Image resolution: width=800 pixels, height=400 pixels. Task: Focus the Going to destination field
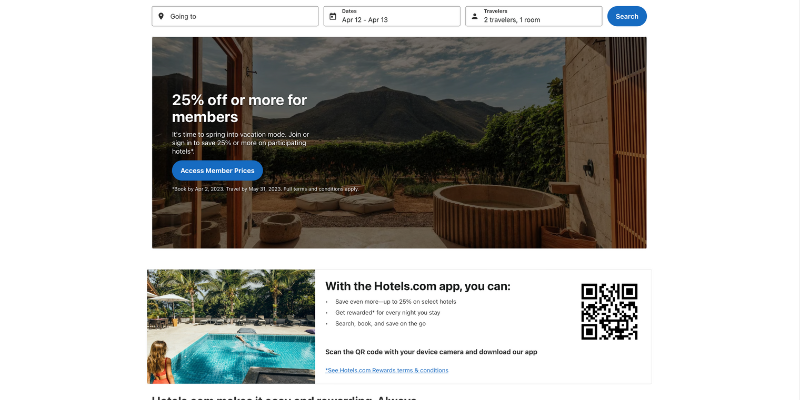pyautogui.click(x=235, y=16)
